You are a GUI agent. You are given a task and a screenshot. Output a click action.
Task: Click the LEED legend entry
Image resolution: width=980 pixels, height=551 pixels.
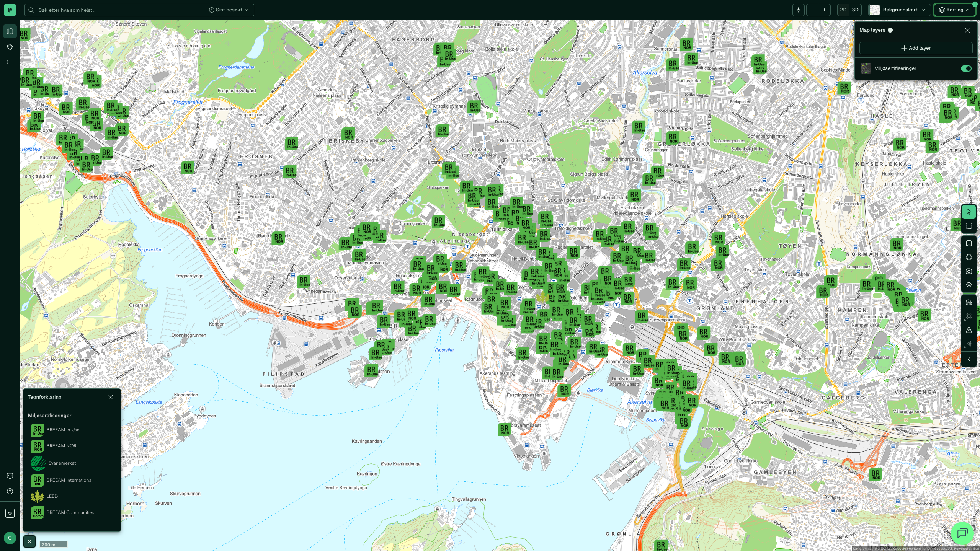tap(45, 497)
